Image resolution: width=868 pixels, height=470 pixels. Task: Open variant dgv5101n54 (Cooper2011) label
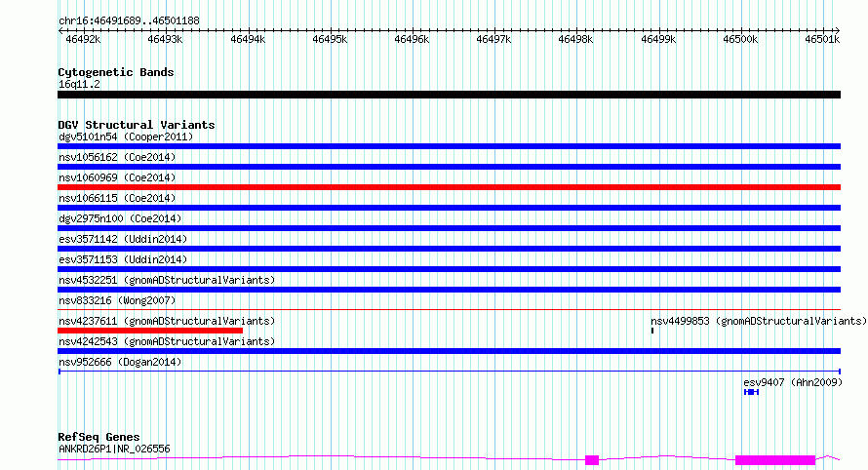[126, 137]
